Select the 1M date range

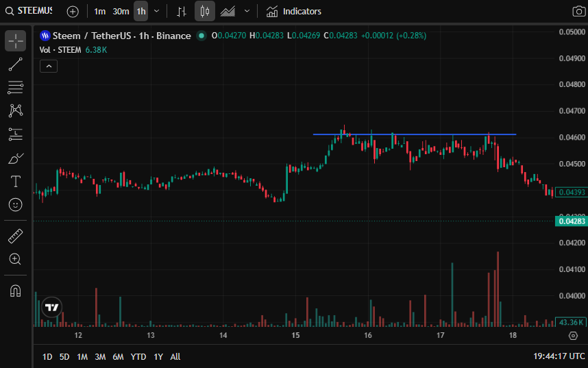click(82, 357)
